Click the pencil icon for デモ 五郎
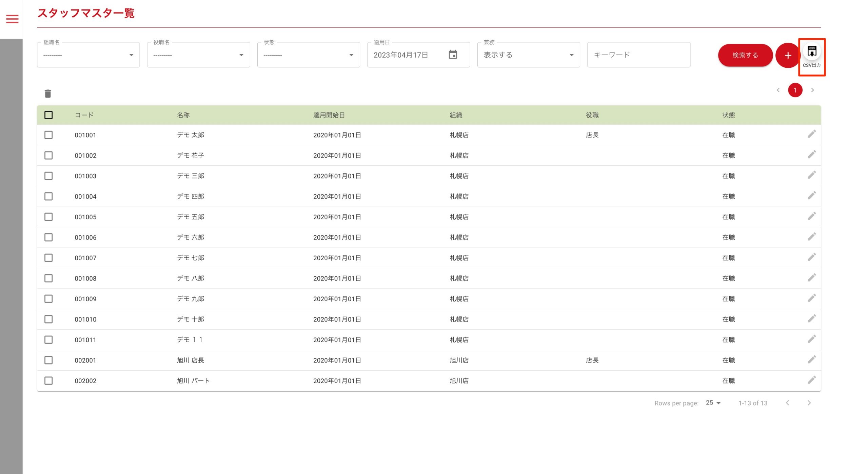 point(811,216)
